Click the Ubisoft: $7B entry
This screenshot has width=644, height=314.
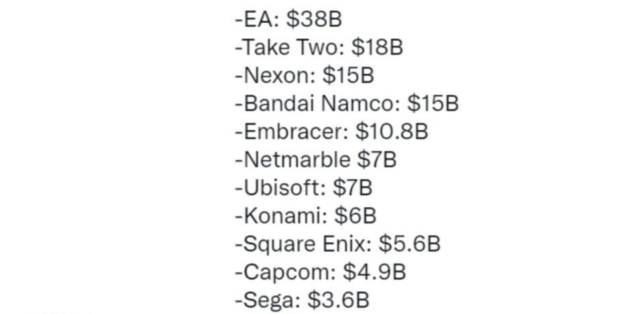[x=303, y=187]
